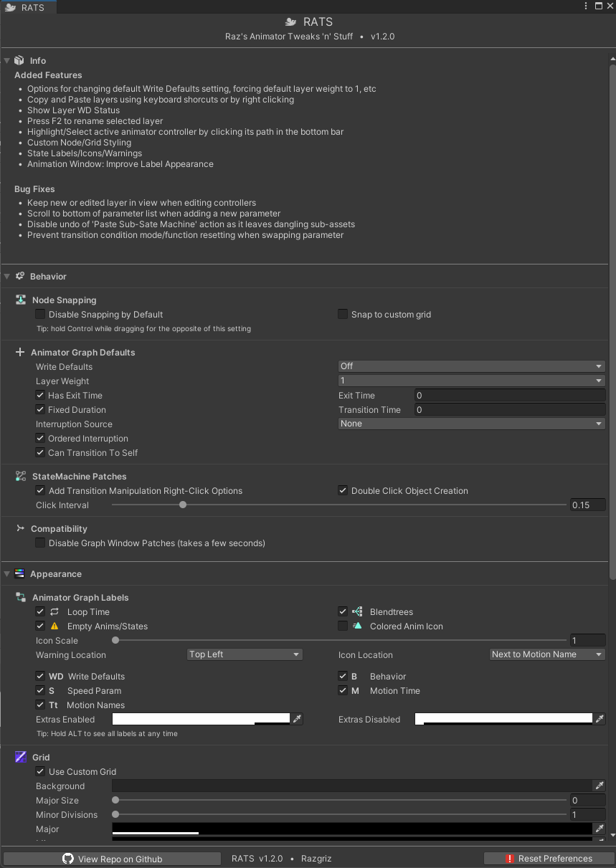This screenshot has height=868, width=616.
Task: Toggle Ordered Interruption checkbox
Action: pos(40,438)
